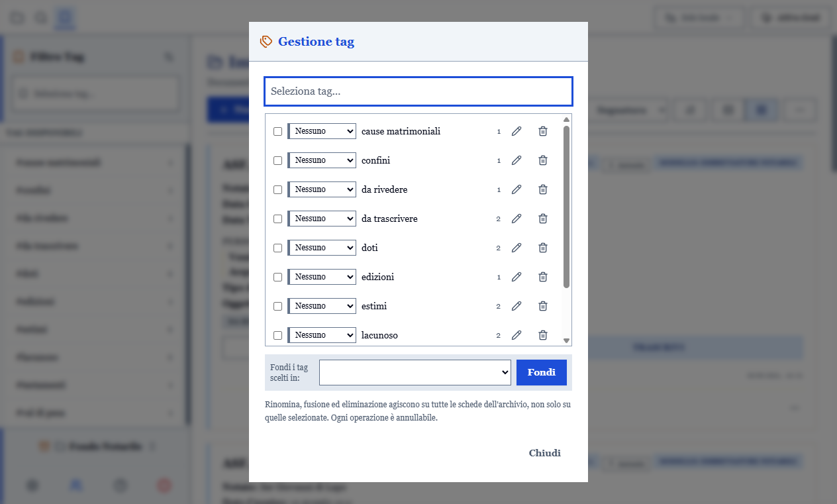Click the trash icon for 'lacunoso' tag
Viewport: 837px width, 504px height.
click(543, 335)
